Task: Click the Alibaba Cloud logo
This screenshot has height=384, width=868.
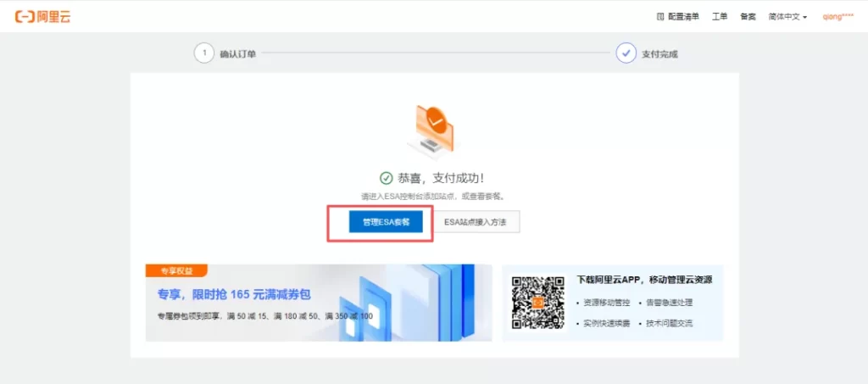Action: (x=42, y=16)
